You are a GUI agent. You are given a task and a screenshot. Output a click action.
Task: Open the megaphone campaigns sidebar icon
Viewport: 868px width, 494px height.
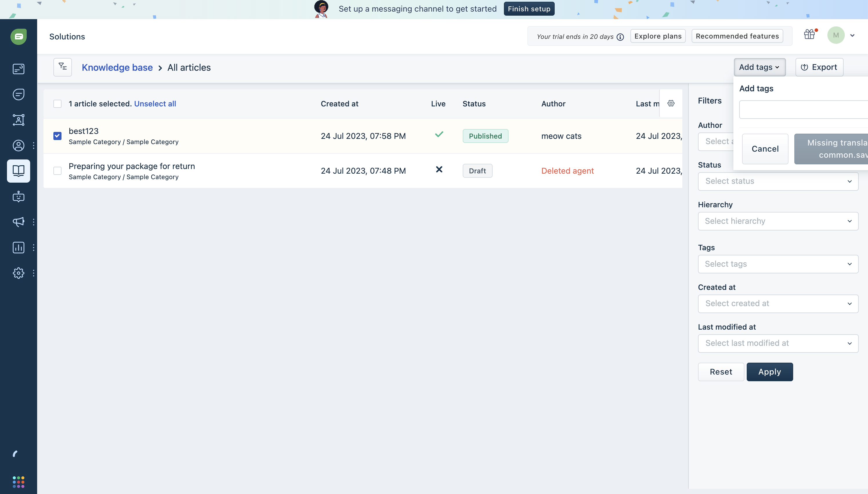click(x=18, y=222)
